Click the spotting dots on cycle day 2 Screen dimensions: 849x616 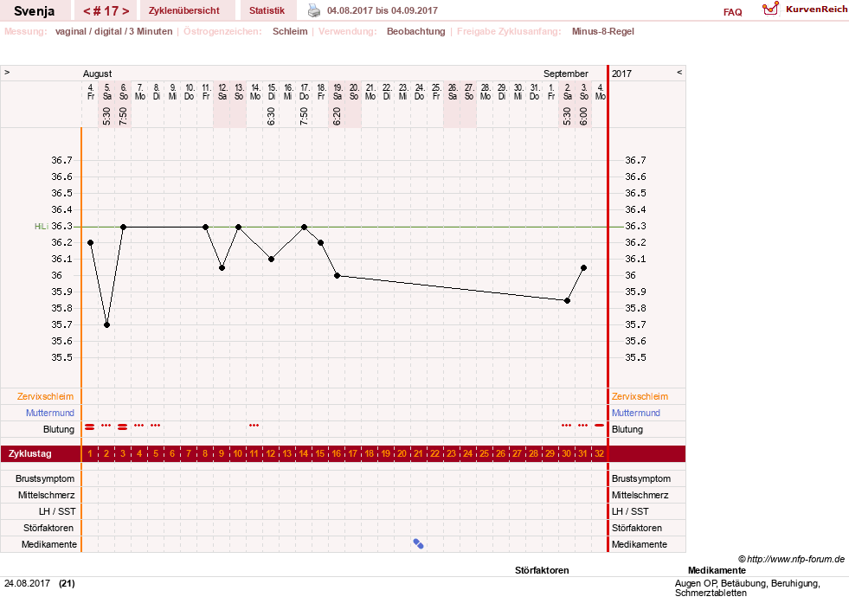pyautogui.click(x=106, y=426)
